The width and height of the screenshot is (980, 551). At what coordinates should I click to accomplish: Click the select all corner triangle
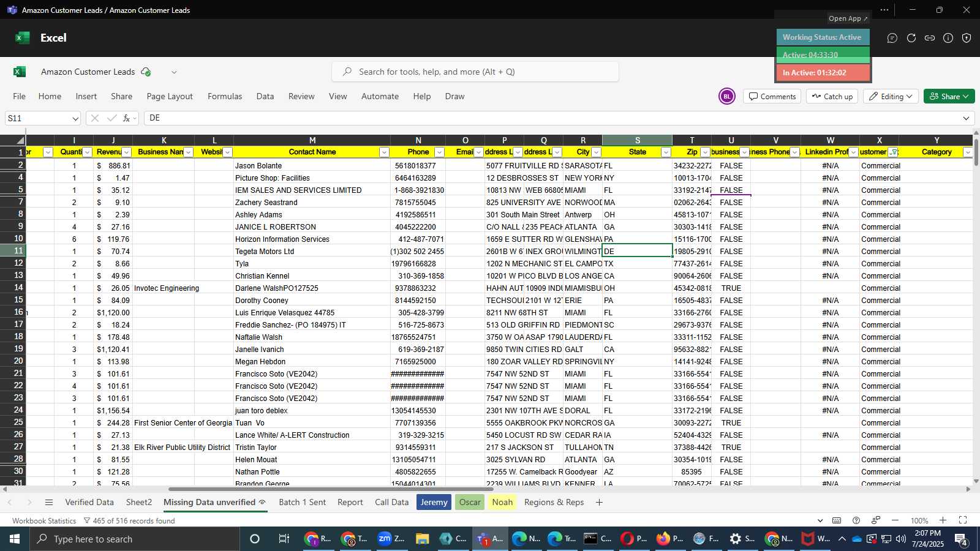coord(20,140)
